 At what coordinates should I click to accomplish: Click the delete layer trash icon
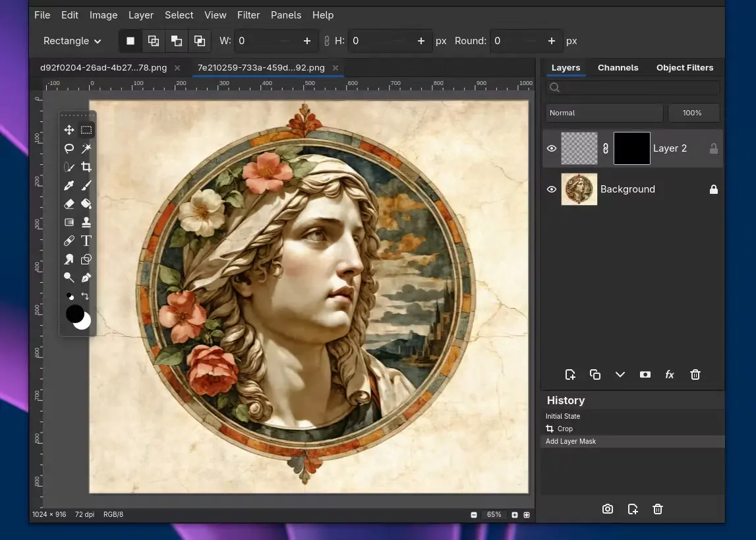[695, 375]
